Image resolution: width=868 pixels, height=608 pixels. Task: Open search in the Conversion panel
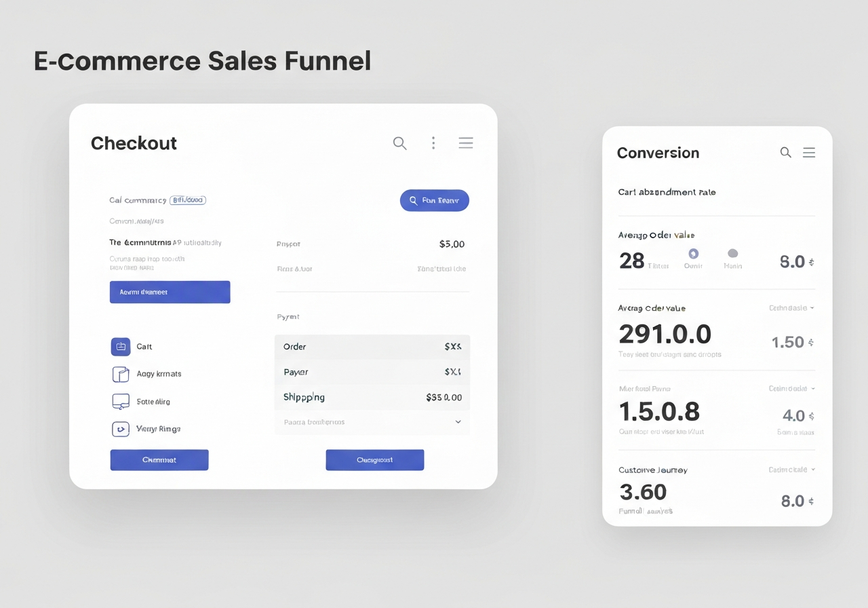(x=785, y=153)
